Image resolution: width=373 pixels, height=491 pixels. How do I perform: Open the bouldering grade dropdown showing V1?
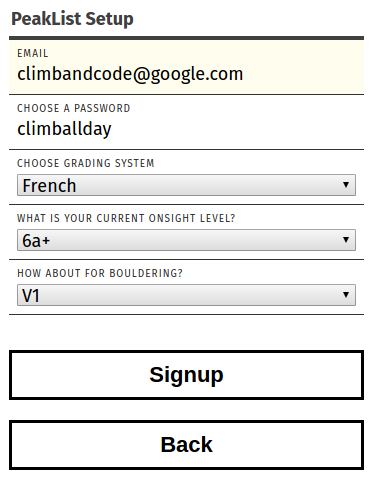tap(186, 295)
